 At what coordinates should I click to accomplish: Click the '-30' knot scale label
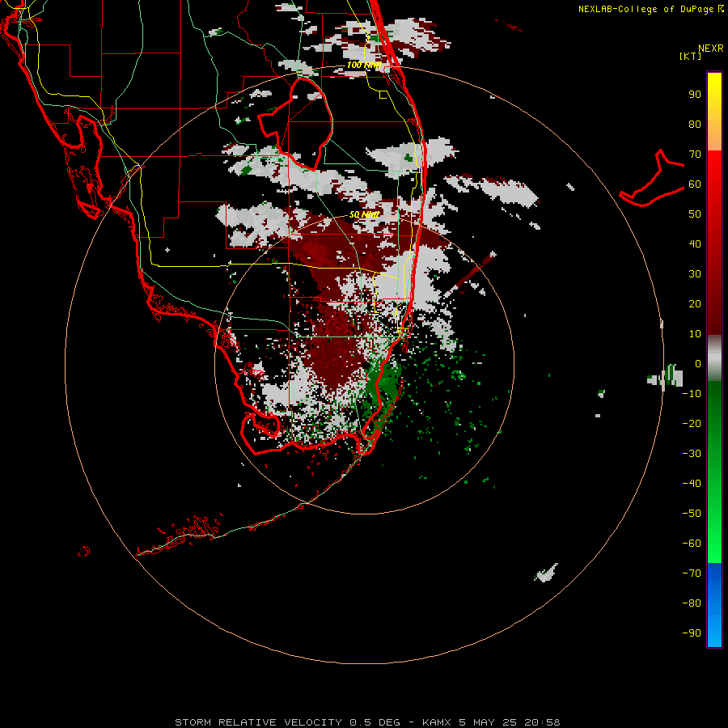[x=692, y=454]
